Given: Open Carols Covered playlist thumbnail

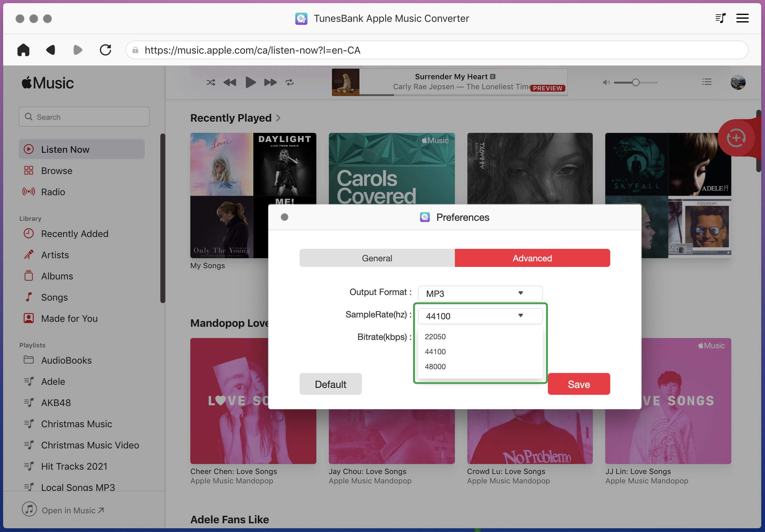Looking at the screenshot, I should (x=392, y=169).
